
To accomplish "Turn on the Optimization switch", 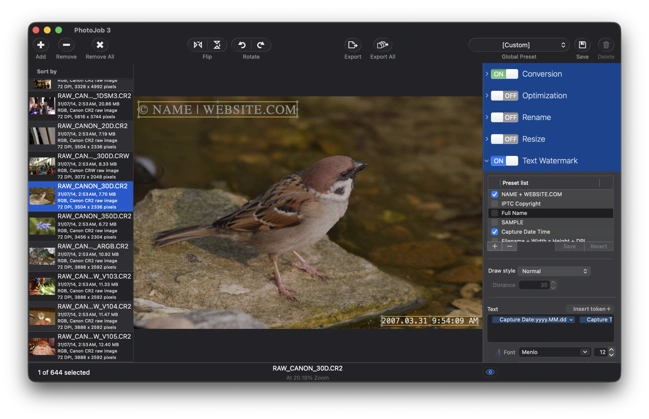I will 504,96.
